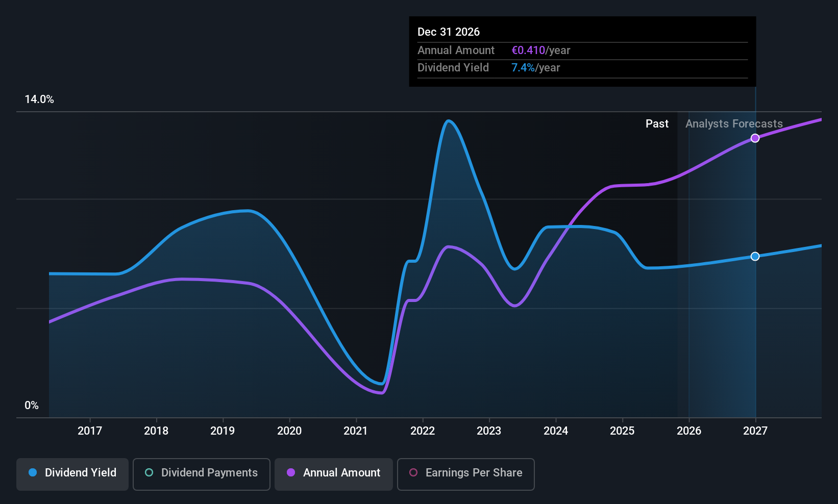Screen dimensions: 838x504
Task: Click the blue yield marker near 2027
Action: tap(755, 257)
